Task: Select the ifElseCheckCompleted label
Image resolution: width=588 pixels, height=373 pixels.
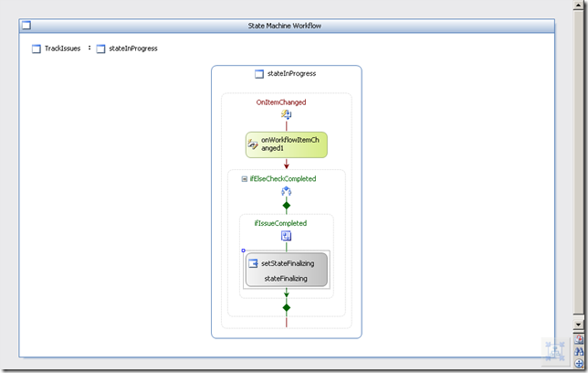Action: click(x=283, y=179)
